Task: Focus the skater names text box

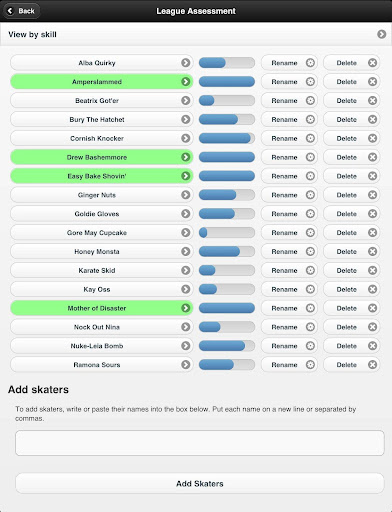Action: [200, 443]
